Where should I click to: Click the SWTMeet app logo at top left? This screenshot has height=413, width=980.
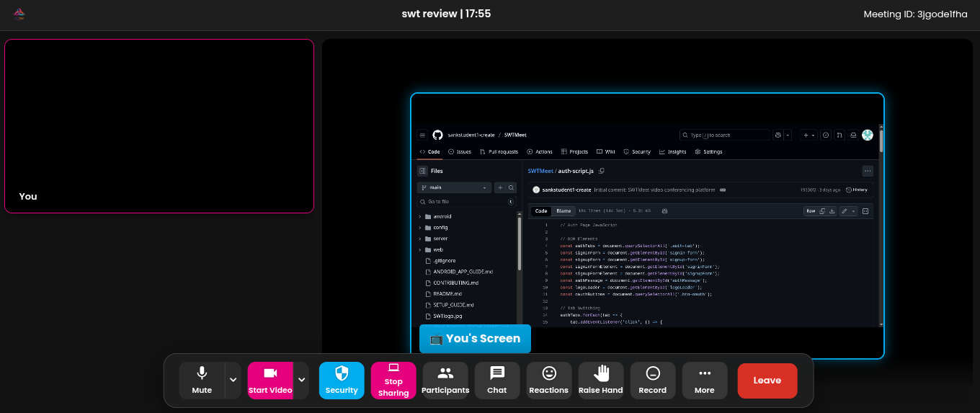tap(19, 14)
